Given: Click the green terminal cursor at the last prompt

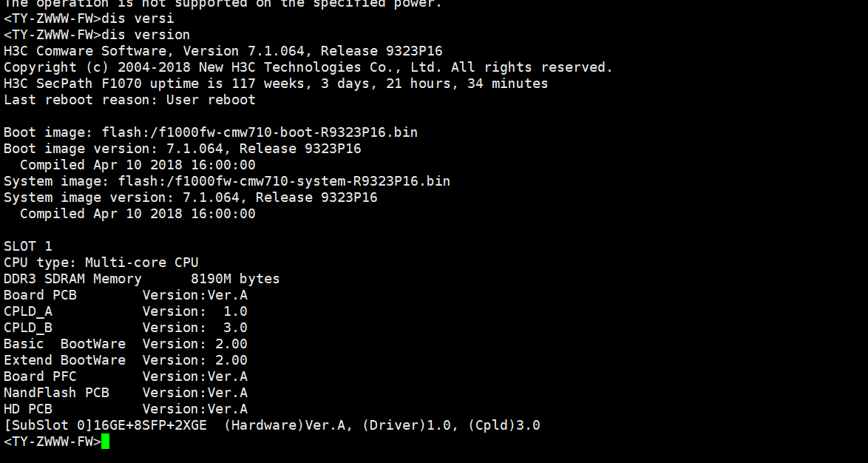Looking at the screenshot, I should (x=105, y=442).
